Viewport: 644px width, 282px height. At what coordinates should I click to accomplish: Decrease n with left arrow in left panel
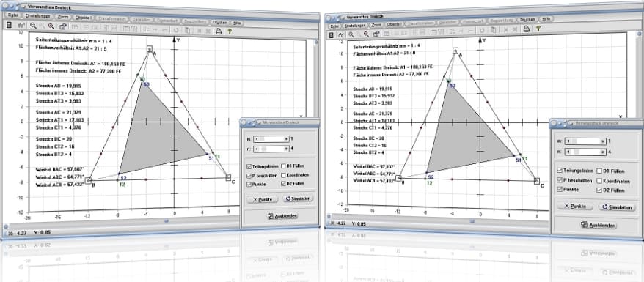(256, 149)
